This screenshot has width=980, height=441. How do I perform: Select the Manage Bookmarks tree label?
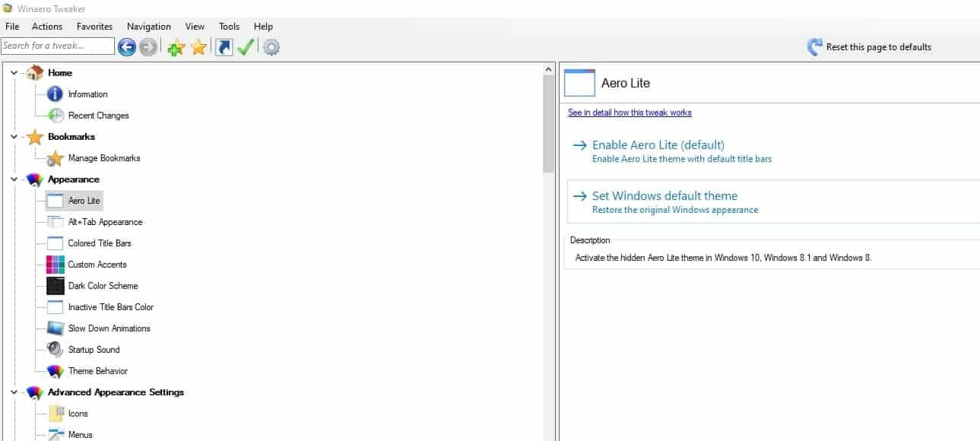[104, 158]
